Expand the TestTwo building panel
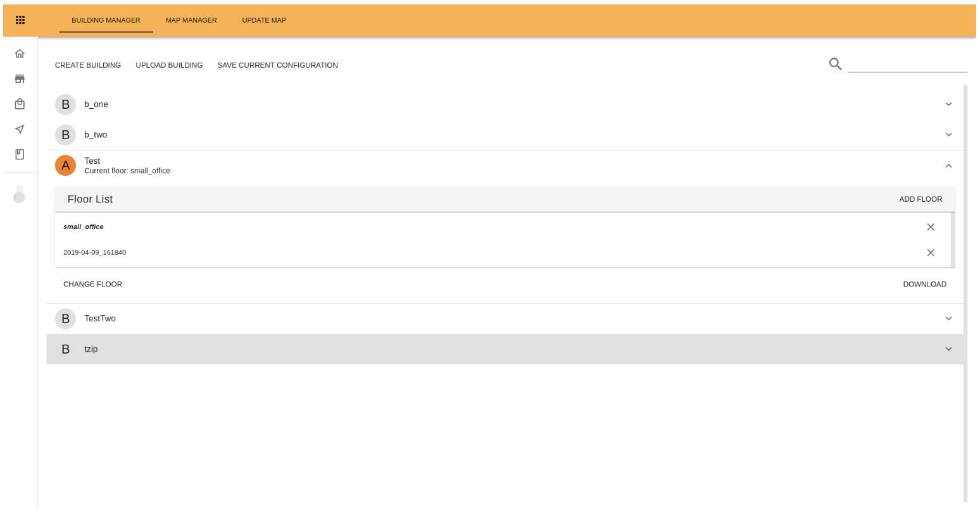This screenshot has width=980, height=513. tap(948, 319)
